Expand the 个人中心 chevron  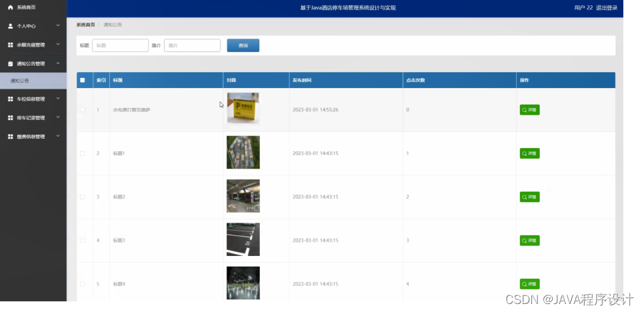(x=58, y=25)
